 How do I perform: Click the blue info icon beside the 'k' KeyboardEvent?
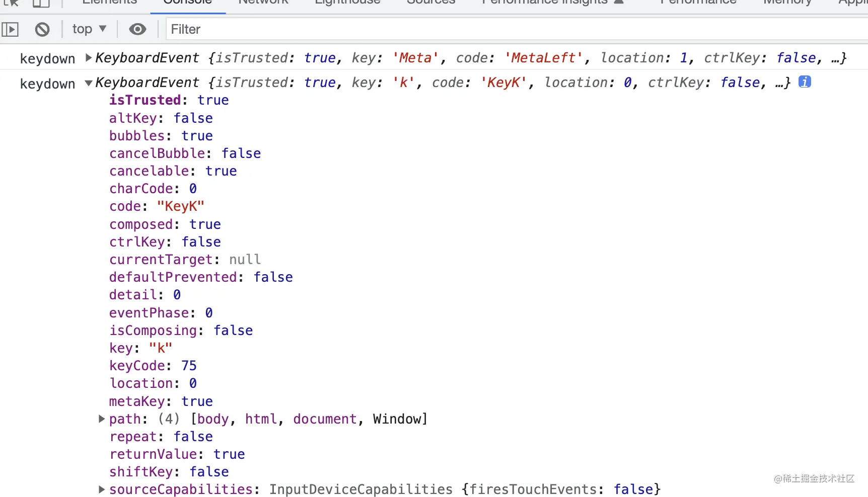point(805,81)
